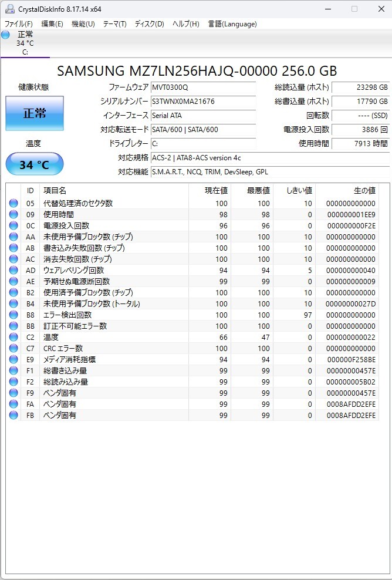Click the status orb for row AB 書き込み失敗回数
Screen dimensions: 392x580
[x=13, y=248]
